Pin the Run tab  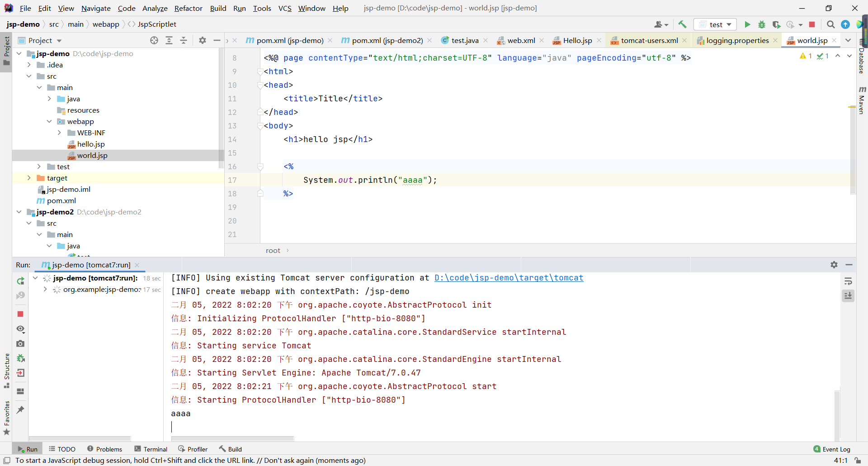click(20, 409)
